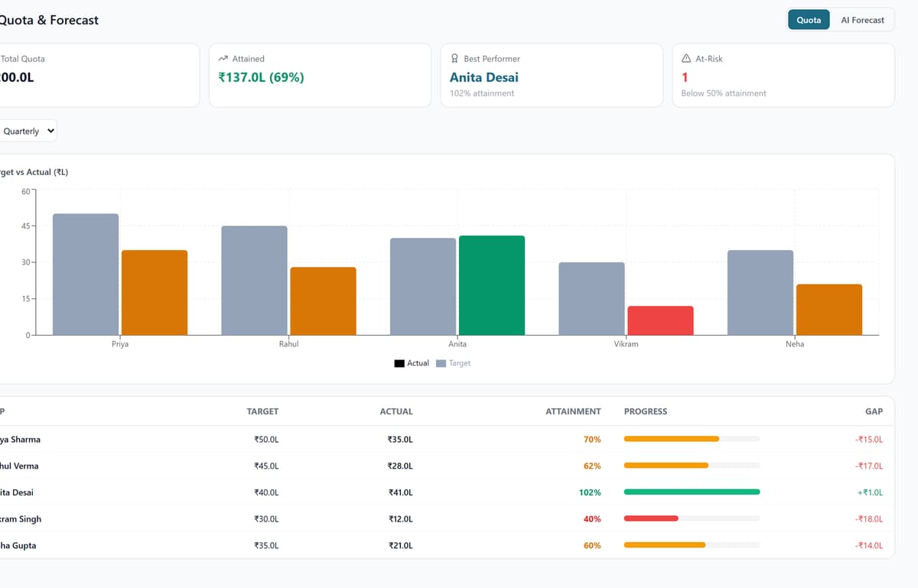Click Anita's gray target bar
918x588 pixels.
pyautogui.click(x=423, y=287)
